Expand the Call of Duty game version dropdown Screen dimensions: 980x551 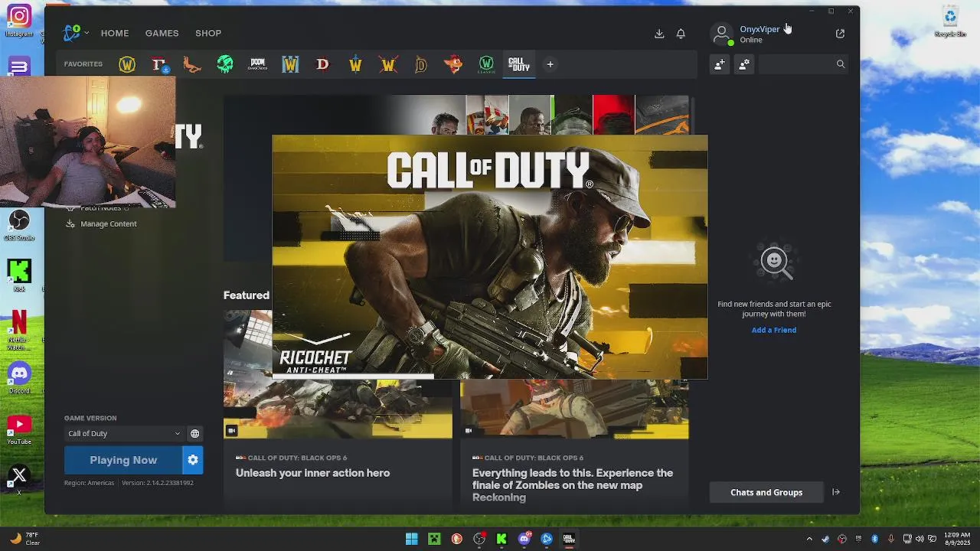tap(124, 433)
